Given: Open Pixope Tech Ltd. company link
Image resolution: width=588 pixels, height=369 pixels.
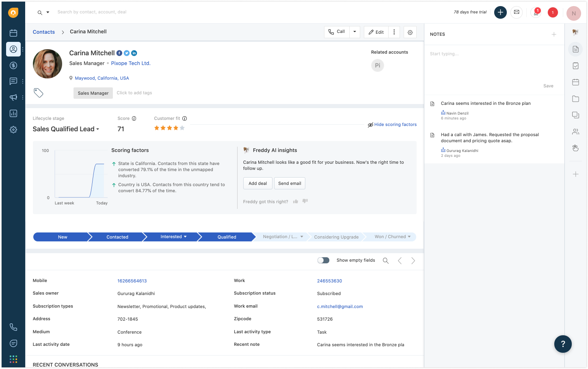Looking at the screenshot, I should 130,63.
